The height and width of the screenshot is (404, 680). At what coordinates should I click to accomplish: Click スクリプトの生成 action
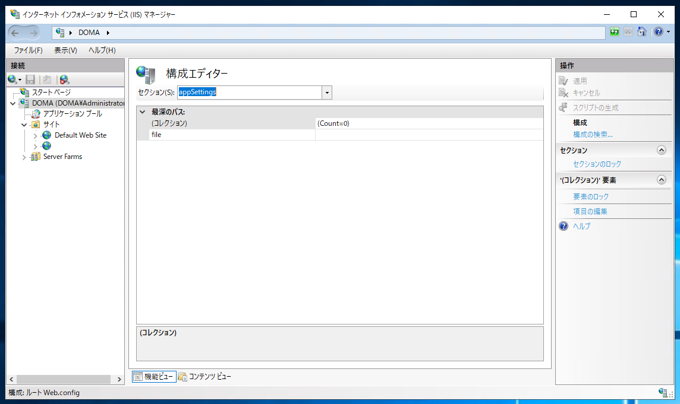(x=595, y=108)
